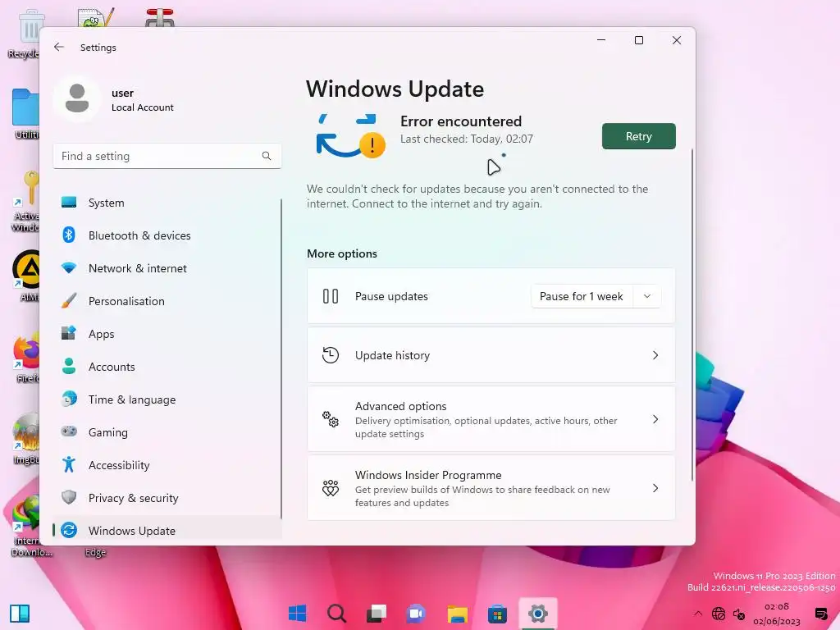
Task: Open Task View on taskbar
Action: tap(376, 613)
